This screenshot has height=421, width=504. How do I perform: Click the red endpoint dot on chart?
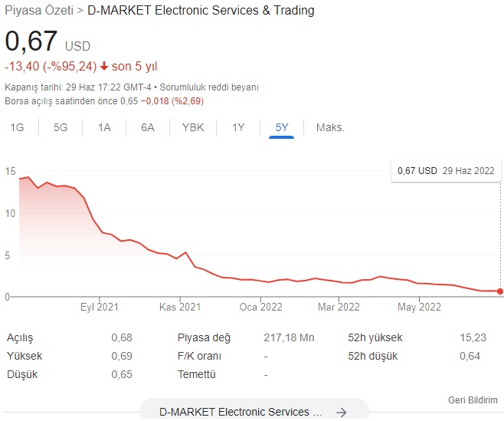click(500, 291)
